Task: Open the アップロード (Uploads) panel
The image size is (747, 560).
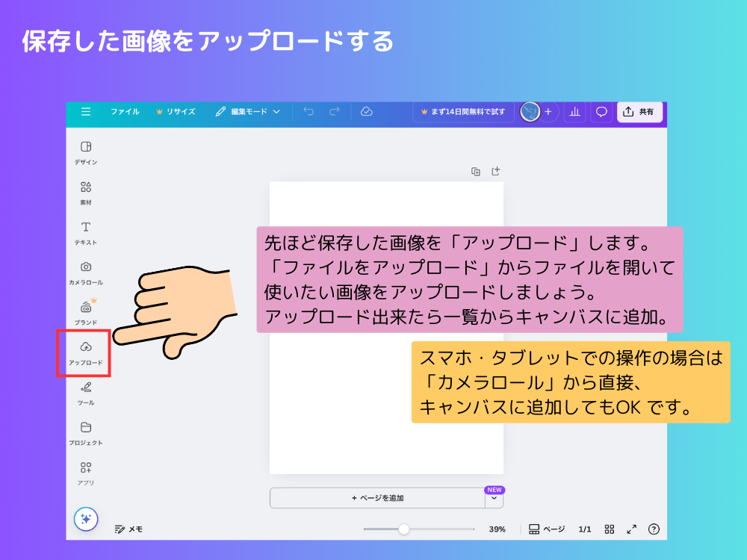Action: click(x=86, y=352)
